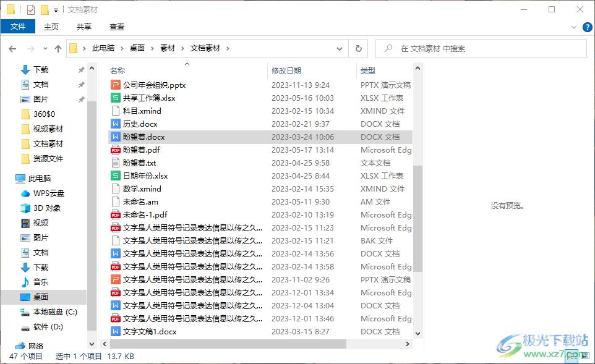The height and width of the screenshot is (364, 595).
Task: Open the 360$0 folder in sidebar
Action: 44,114
